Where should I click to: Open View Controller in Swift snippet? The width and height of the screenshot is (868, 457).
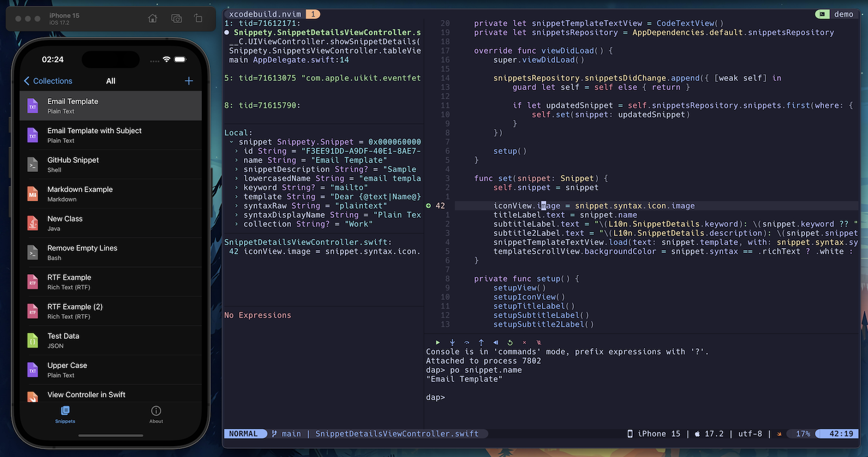[x=111, y=394]
